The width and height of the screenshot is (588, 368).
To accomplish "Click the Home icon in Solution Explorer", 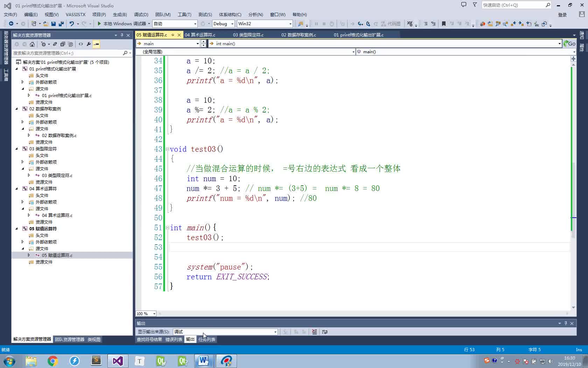I will pos(32,44).
